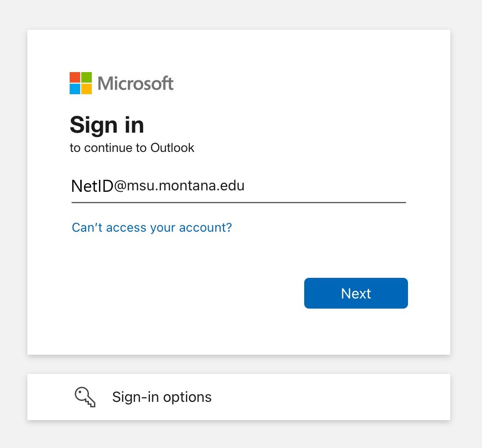Select the key icon next to Sign-in options
The width and height of the screenshot is (482, 448).
point(85,397)
